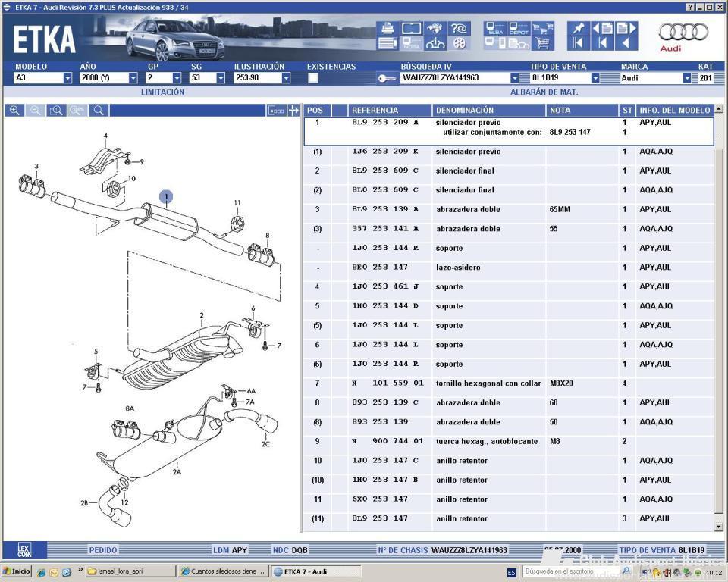Open the Ilustración 253-90 dropdown
728x582 pixels.
coord(287,78)
